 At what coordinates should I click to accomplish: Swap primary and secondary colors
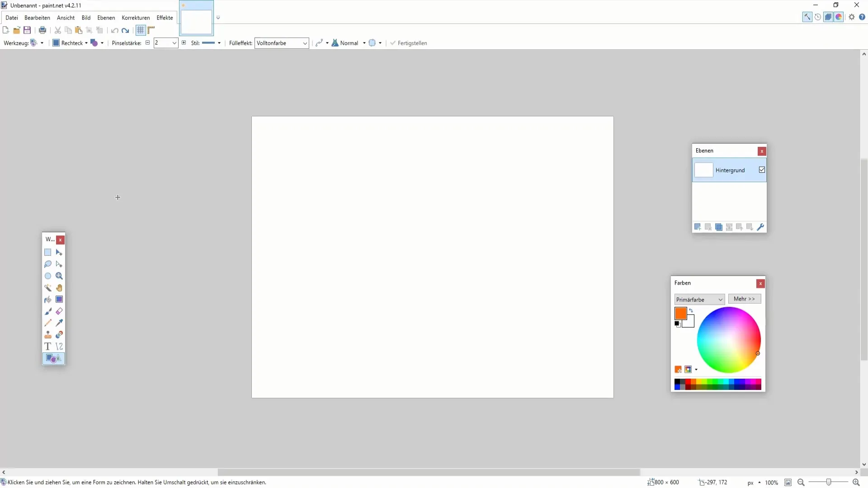(x=691, y=311)
